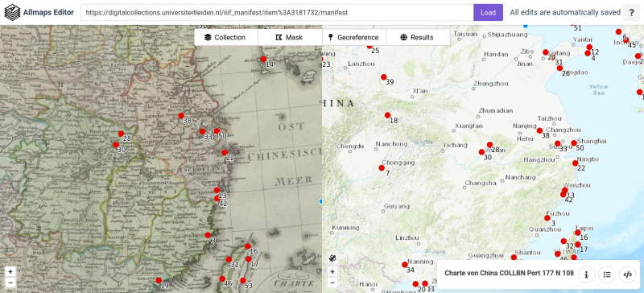This screenshot has width=644, height=293.
Task: Focus the IIIF manifest URL field
Action: [x=277, y=12]
